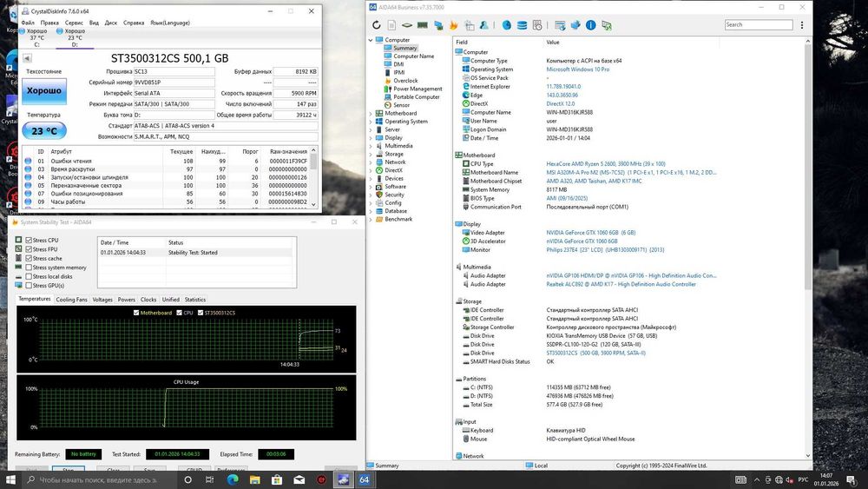Viewport: 868px width, 489px height.
Task: Select disk D: Хорошо 23 °C indicator
Action: (74, 37)
